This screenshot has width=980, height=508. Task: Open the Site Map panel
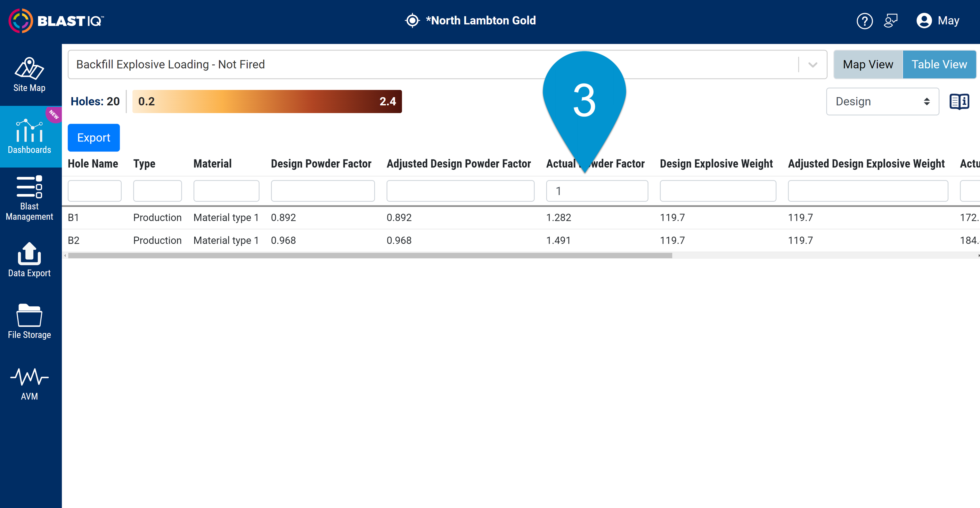coord(29,75)
